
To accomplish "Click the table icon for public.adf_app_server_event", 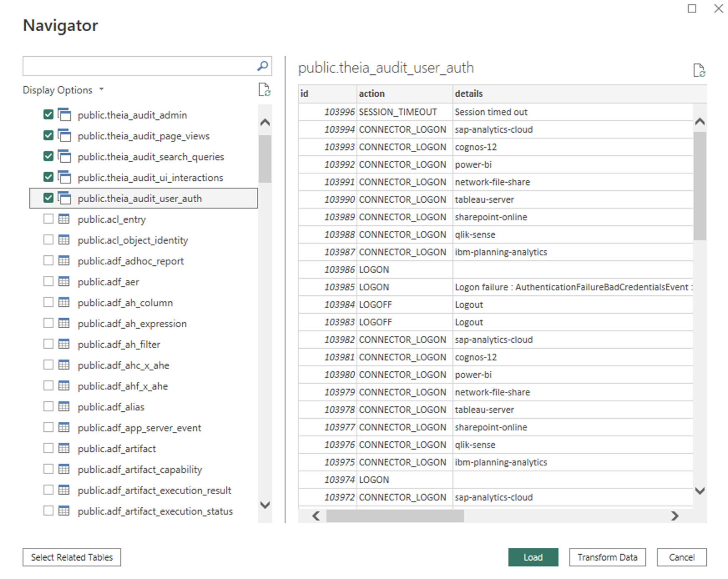I will point(64,428).
